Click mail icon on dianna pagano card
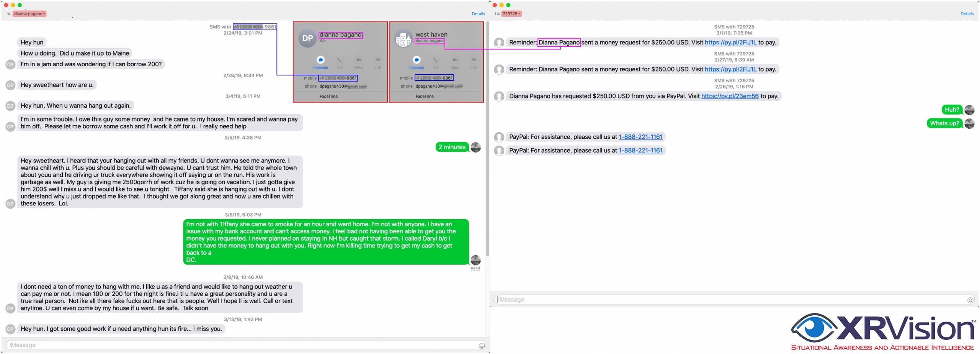Image resolution: width=980 pixels, height=354 pixels. [377, 60]
